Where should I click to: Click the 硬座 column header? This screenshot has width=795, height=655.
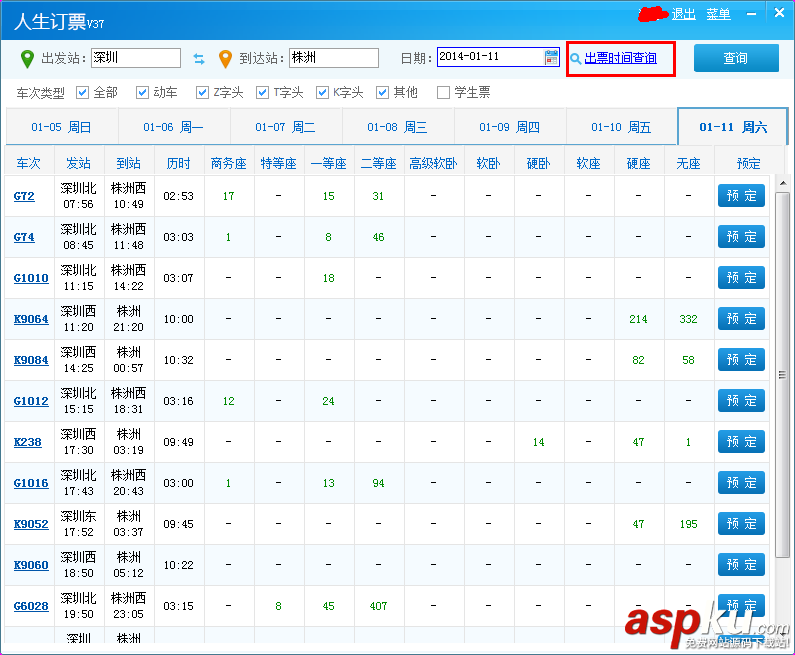pyautogui.click(x=638, y=163)
